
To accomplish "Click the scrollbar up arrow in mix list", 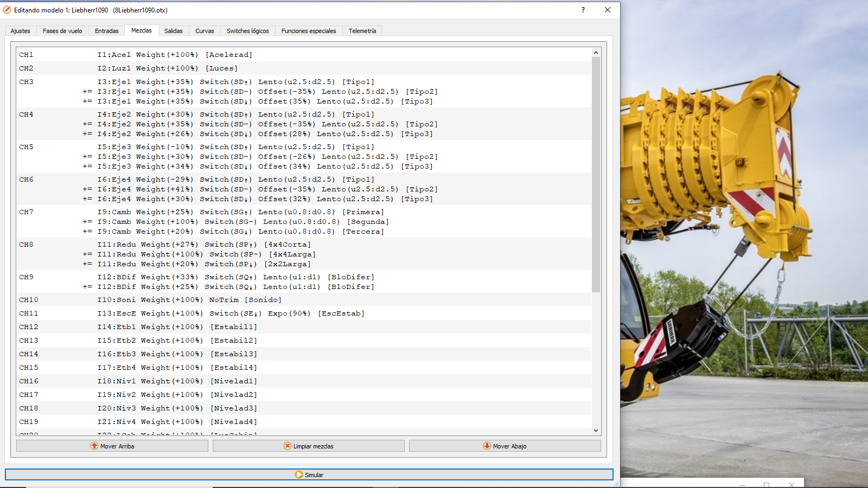I will point(596,53).
